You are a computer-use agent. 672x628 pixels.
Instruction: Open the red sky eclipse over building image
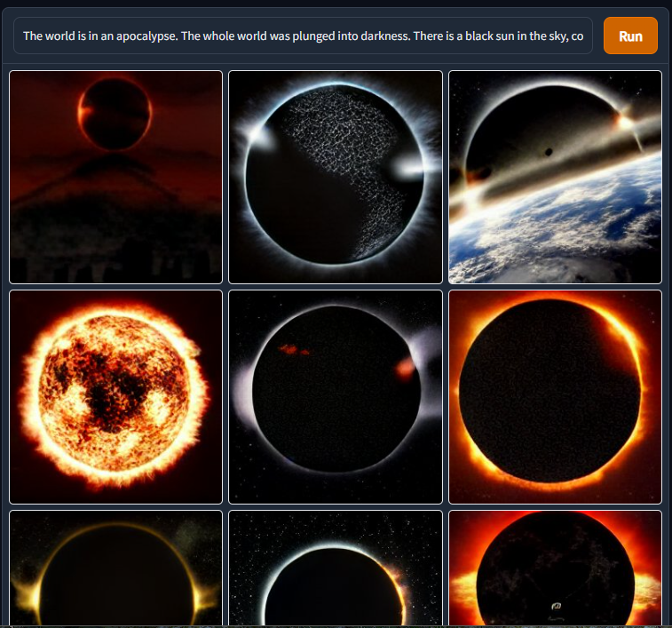[115, 177]
